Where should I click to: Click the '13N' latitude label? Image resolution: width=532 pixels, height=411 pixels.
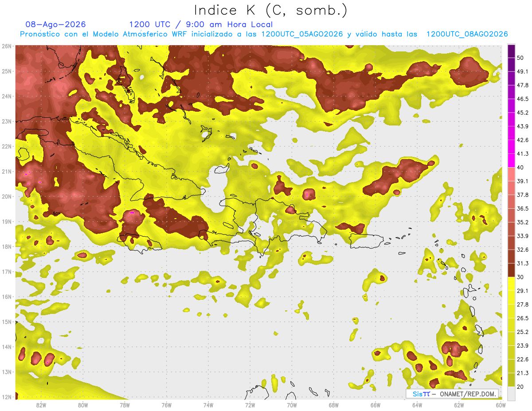tap(7, 372)
